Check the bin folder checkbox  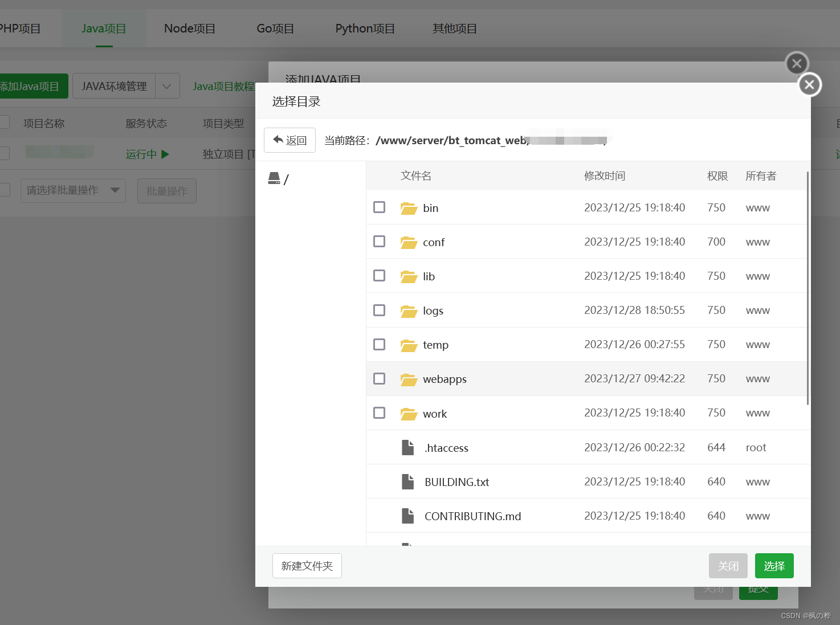click(x=379, y=207)
